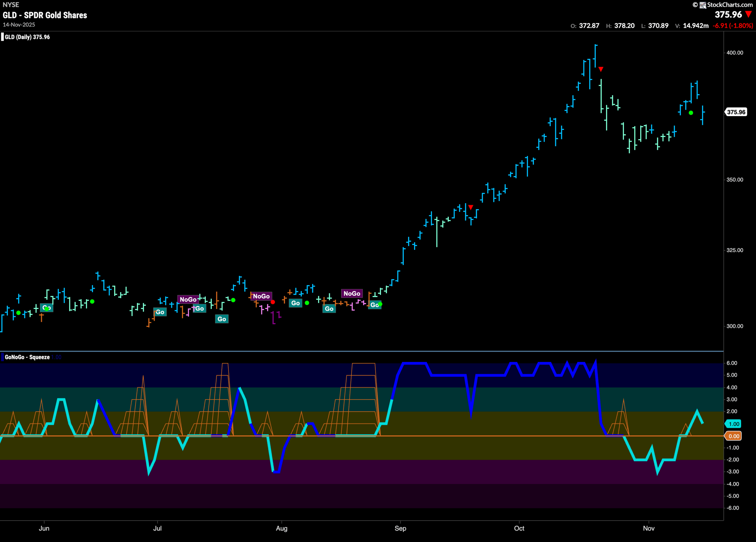Click the GoNoGo - Squeeze indicator label
This screenshot has height=542, width=756.
point(27,357)
